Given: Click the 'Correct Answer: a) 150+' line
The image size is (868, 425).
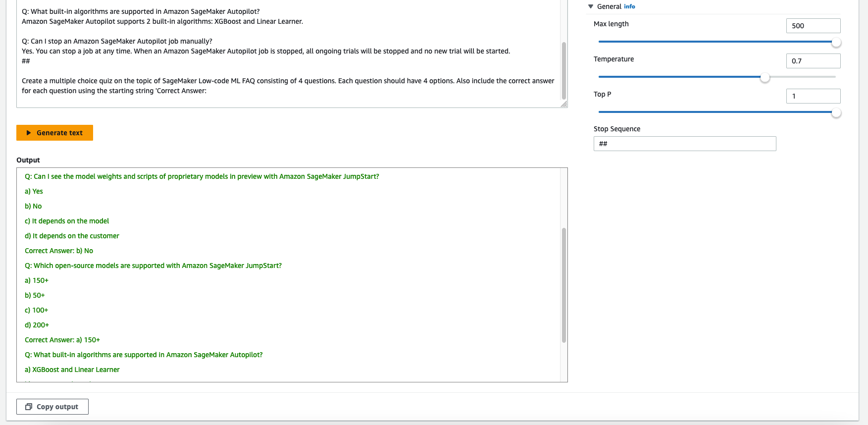Looking at the screenshot, I should click(x=62, y=340).
